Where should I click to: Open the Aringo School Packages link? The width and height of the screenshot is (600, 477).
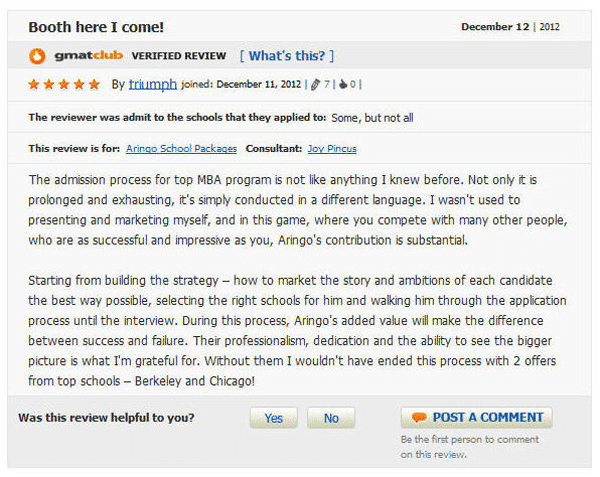(x=181, y=148)
